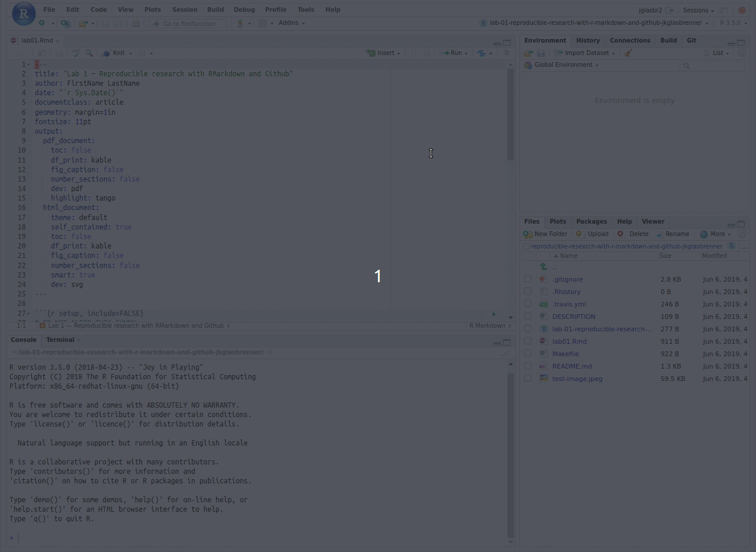This screenshot has height=552, width=756.
Task: Open the Makefile file link
Action: [566, 354]
